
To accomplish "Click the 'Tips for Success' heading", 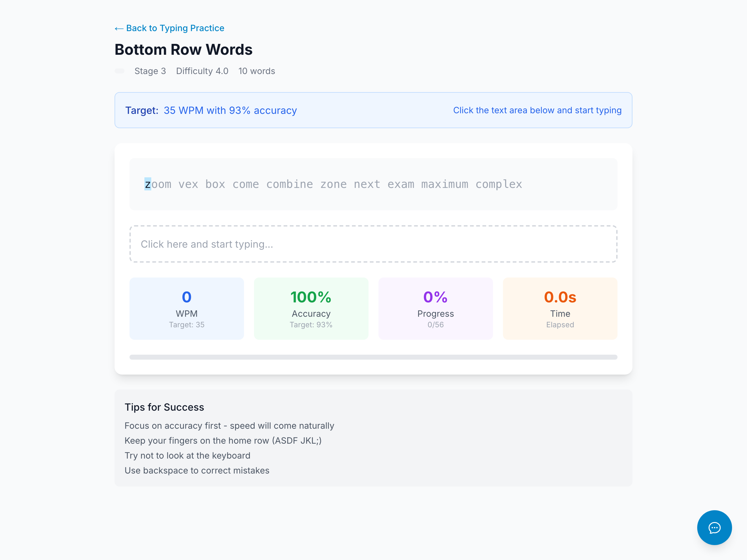I will pos(164,407).
